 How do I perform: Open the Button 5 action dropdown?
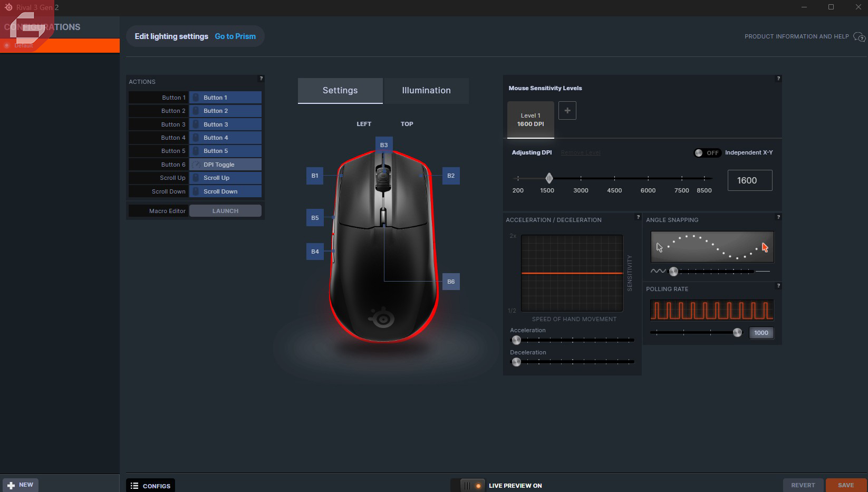(x=225, y=151)
